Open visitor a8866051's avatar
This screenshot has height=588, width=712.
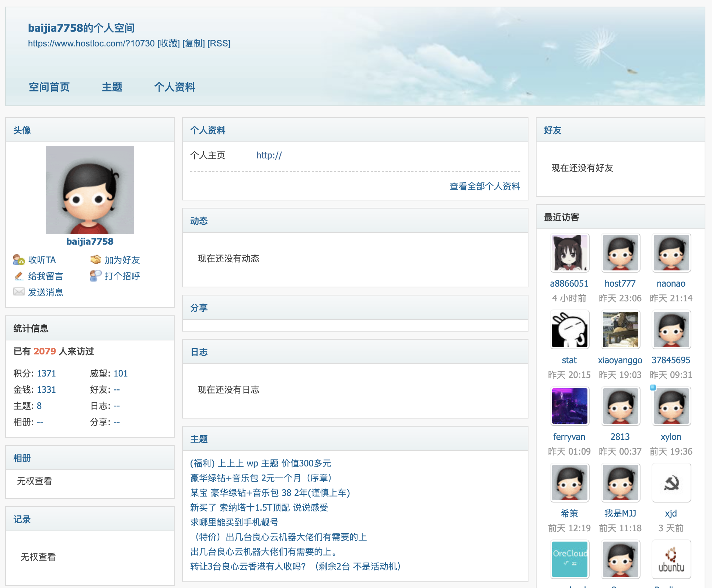pos(569,253)
